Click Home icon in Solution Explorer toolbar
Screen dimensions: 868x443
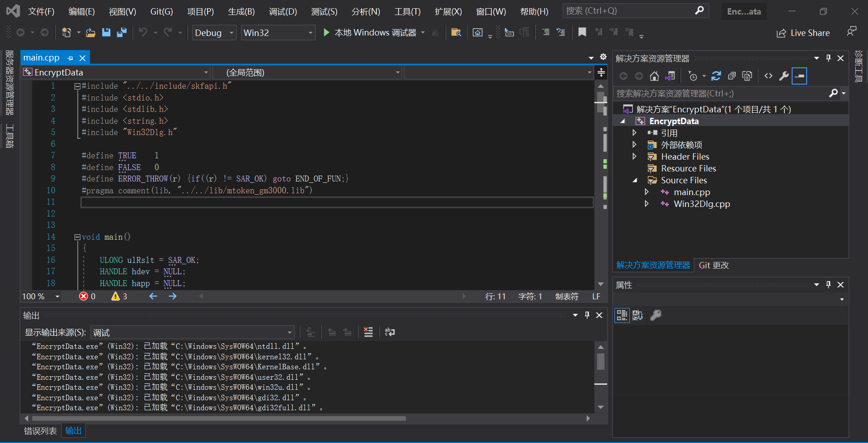coord(654,76)
